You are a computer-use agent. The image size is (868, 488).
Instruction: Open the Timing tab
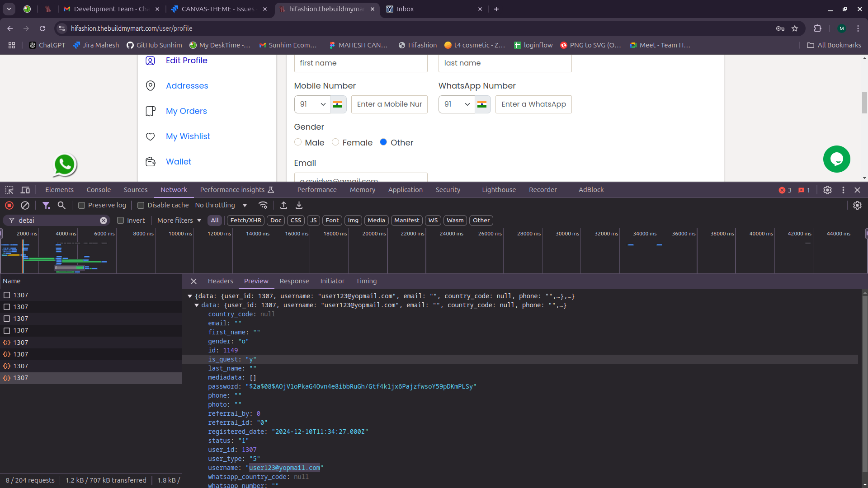click(x=366, y=281)
